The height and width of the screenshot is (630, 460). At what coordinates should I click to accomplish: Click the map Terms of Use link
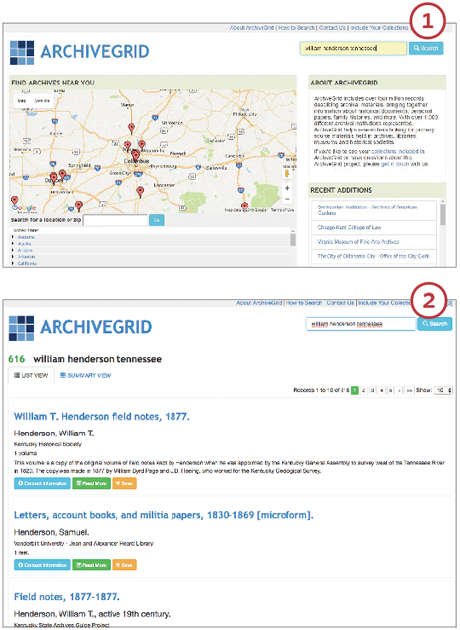[x=282, y=210]
